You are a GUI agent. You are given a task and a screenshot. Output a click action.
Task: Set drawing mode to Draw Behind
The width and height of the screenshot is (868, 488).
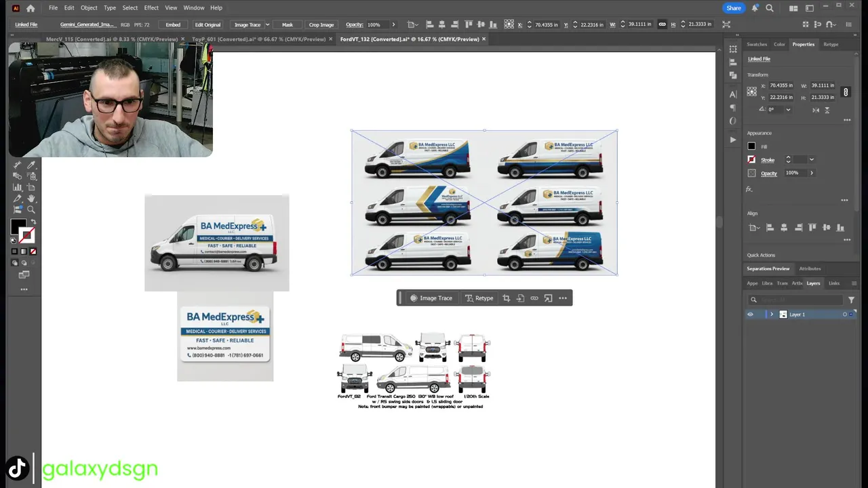pyautogui.click(x=24, y=263)
